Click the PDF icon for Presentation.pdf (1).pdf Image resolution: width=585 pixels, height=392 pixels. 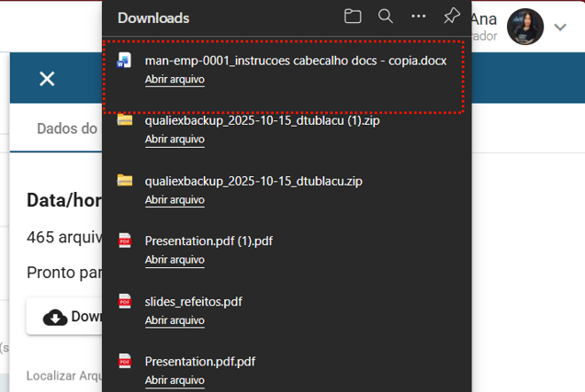pos(125,241)
